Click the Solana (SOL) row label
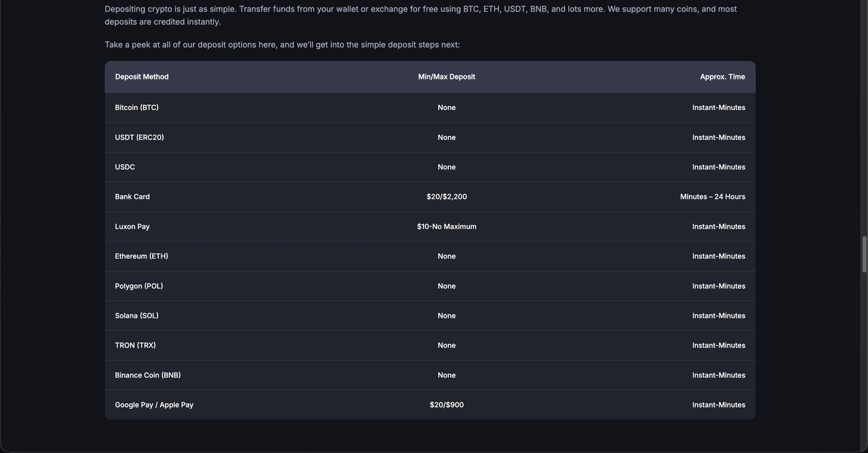Viewport: 868px width, 453px height. (x=137, y=316)
